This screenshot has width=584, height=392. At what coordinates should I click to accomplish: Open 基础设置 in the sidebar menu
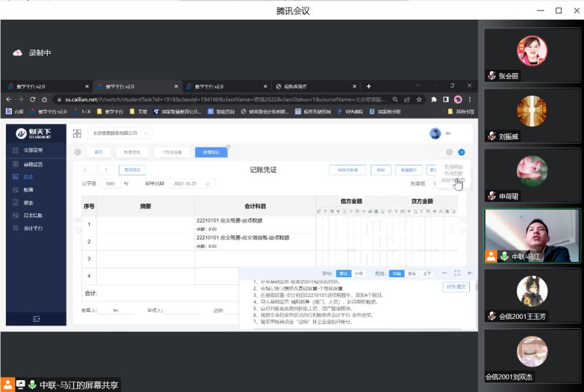tap(33, 164)
